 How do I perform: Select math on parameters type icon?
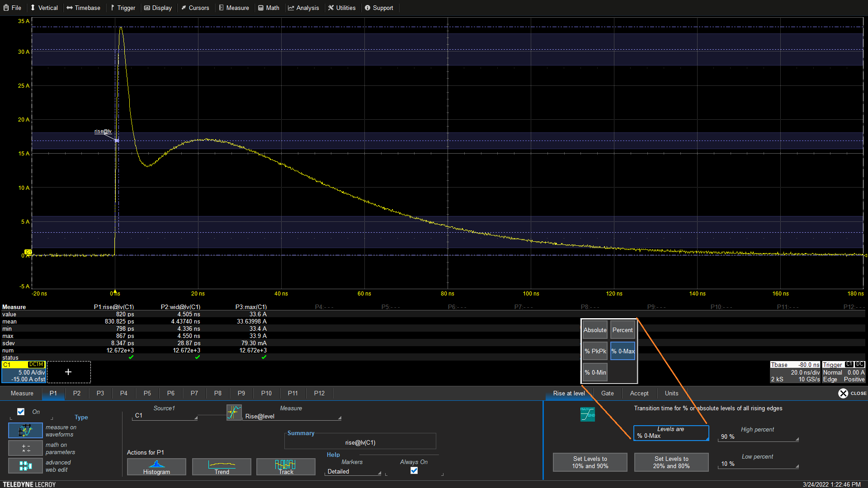click(25, 448)
